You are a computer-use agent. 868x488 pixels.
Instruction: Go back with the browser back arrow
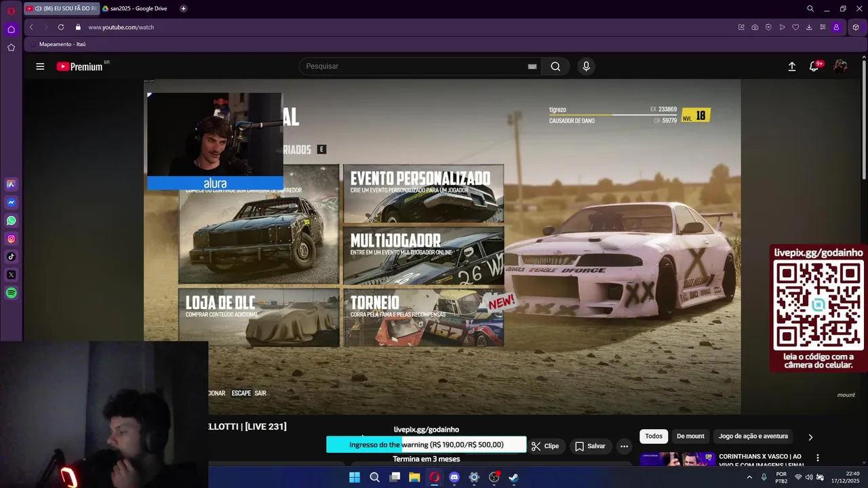[31, 27]
